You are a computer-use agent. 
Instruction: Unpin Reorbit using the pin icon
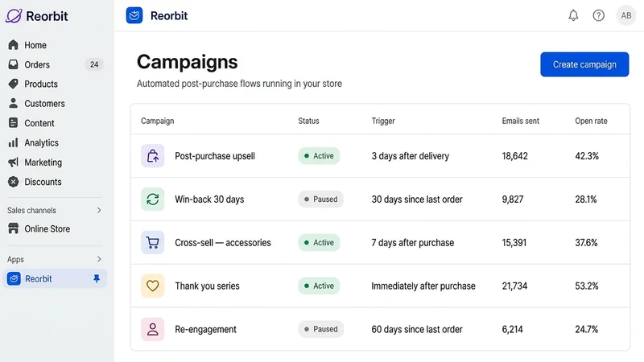coord(97,278)
